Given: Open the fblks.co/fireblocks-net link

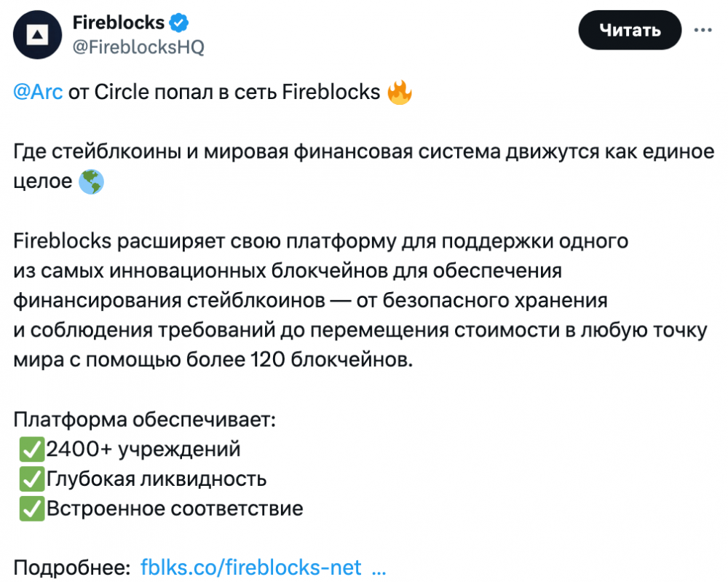Looking at the screenshot, I should tap(250, 567).
